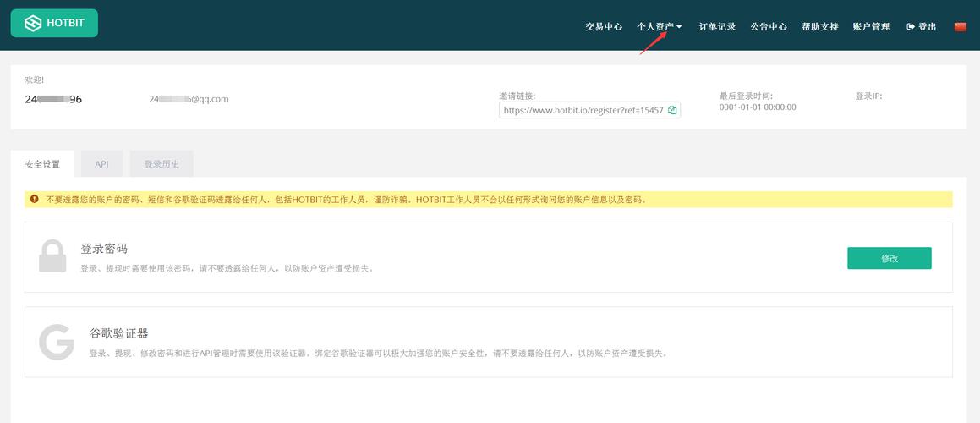This screenshot has height=423, width=980.
Task: Click the padlock icon beside 登录密码
Action: pos(52,256)
